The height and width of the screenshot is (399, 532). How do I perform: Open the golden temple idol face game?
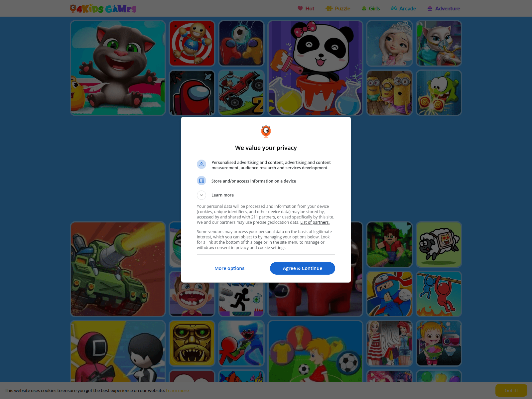192,343
